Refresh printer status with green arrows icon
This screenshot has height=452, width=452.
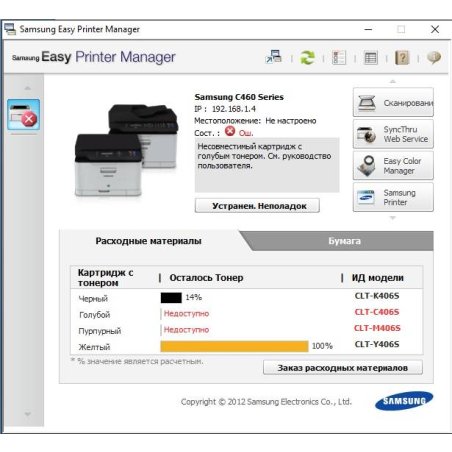pyautogui.click(x=307, y=57)
